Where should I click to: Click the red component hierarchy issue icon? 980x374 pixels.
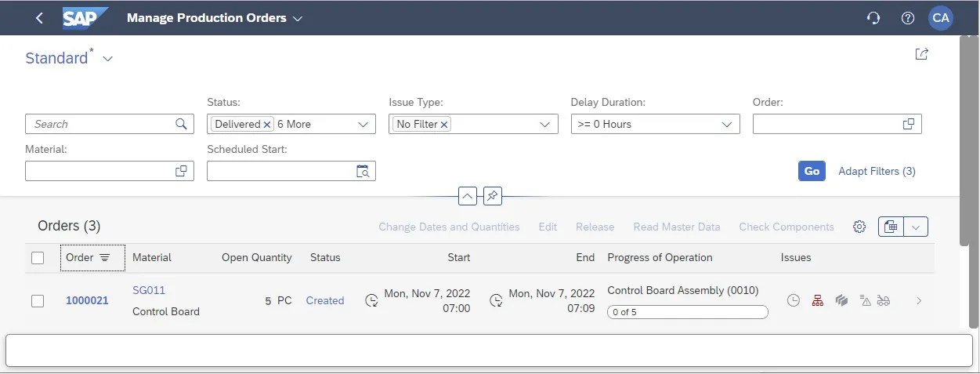(x=818, y=300)
